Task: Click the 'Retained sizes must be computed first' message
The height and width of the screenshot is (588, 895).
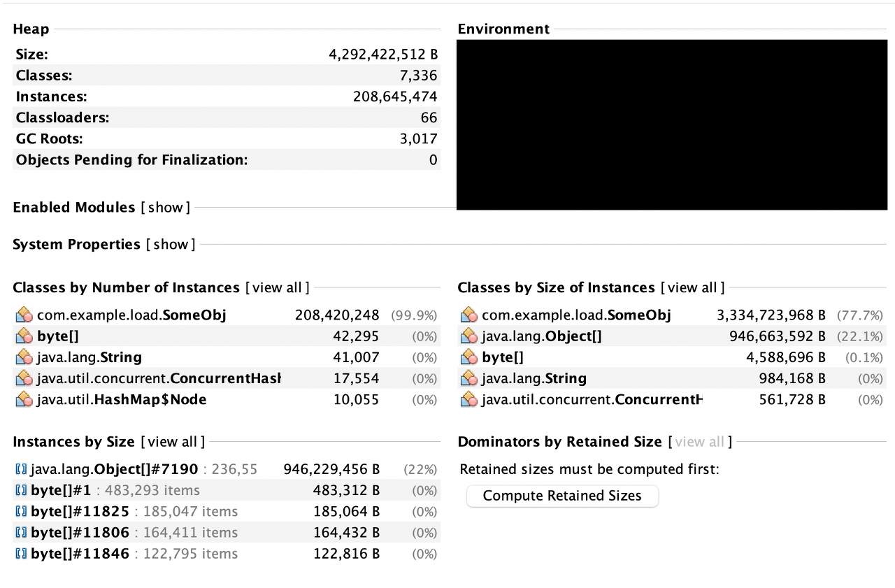Action: point(589,469)
